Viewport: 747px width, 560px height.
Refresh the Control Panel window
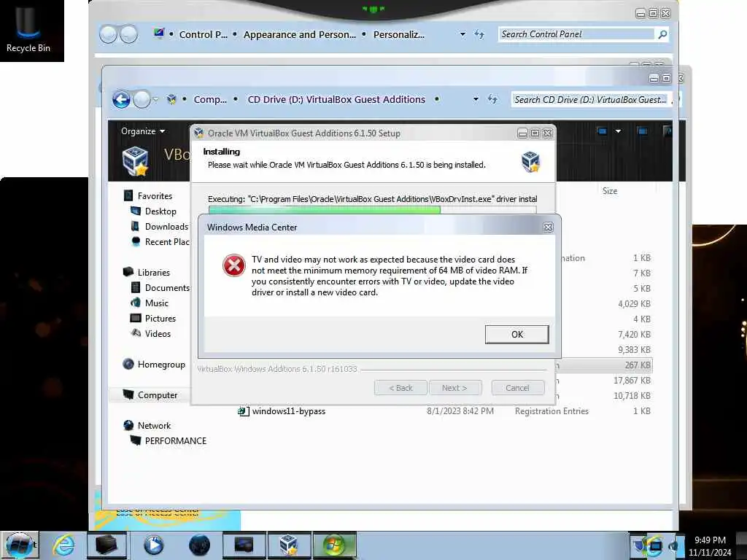(x=479, y=34)
